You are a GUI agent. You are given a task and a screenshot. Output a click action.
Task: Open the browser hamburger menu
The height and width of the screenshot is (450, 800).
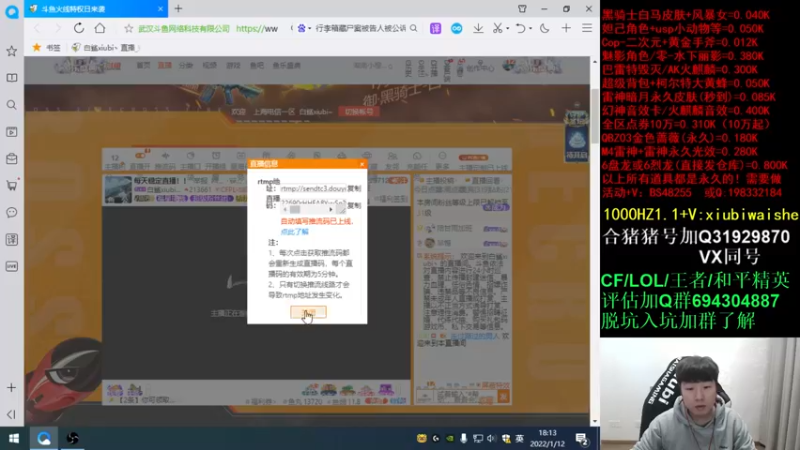pyautogui.click(x=587, y=29)
